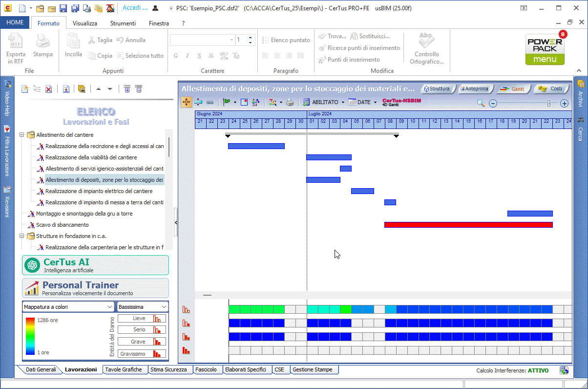
Task: Click the CerTus AI button
Action: point(96,265)
